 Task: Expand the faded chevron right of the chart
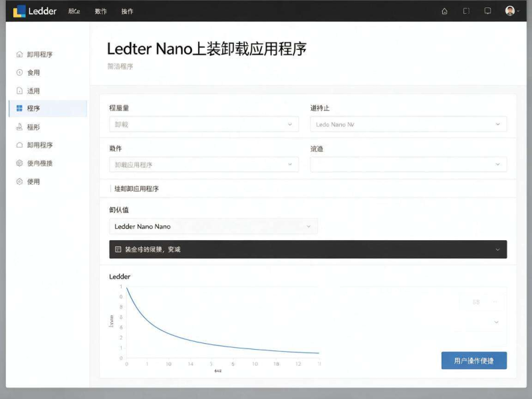pyautogui.click(x=496, y=322)
